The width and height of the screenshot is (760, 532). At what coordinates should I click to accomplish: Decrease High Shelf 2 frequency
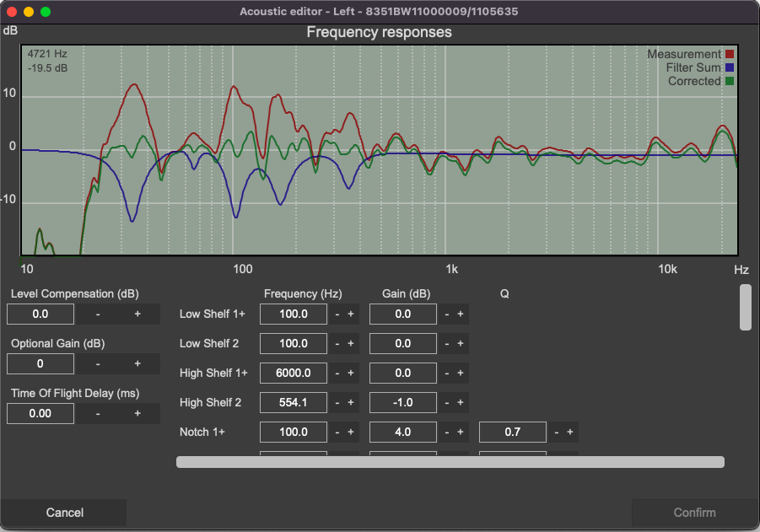pos(337,403)
